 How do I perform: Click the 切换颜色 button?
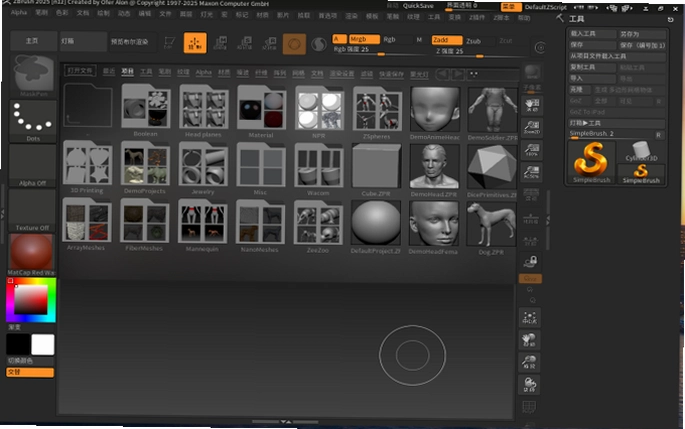(30, 361)
